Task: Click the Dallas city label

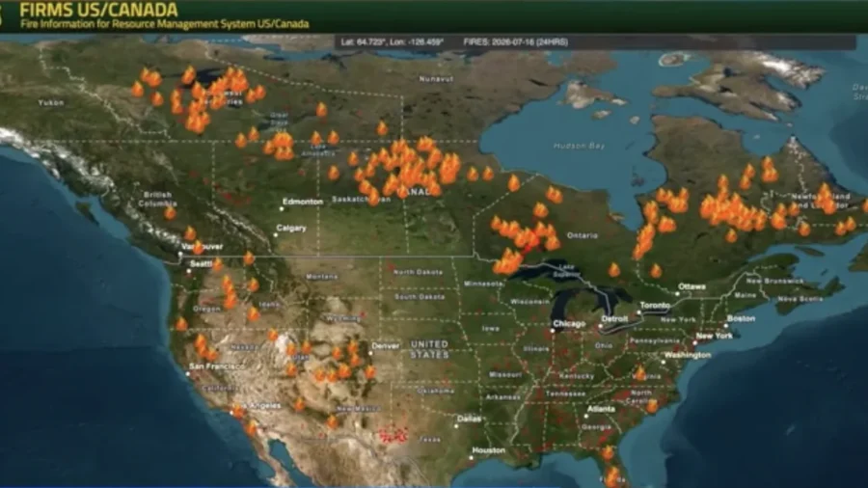Action: 469,419
